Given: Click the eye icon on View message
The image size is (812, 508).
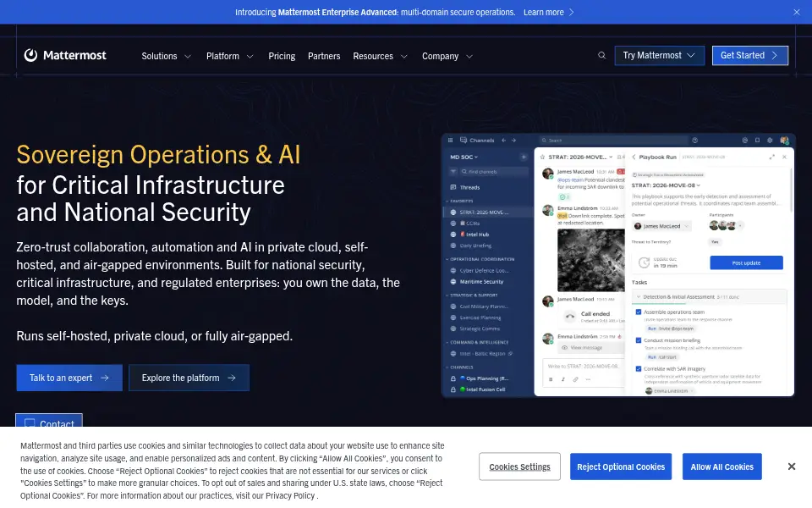Looking at the screenshot, I should click(564, 347).
